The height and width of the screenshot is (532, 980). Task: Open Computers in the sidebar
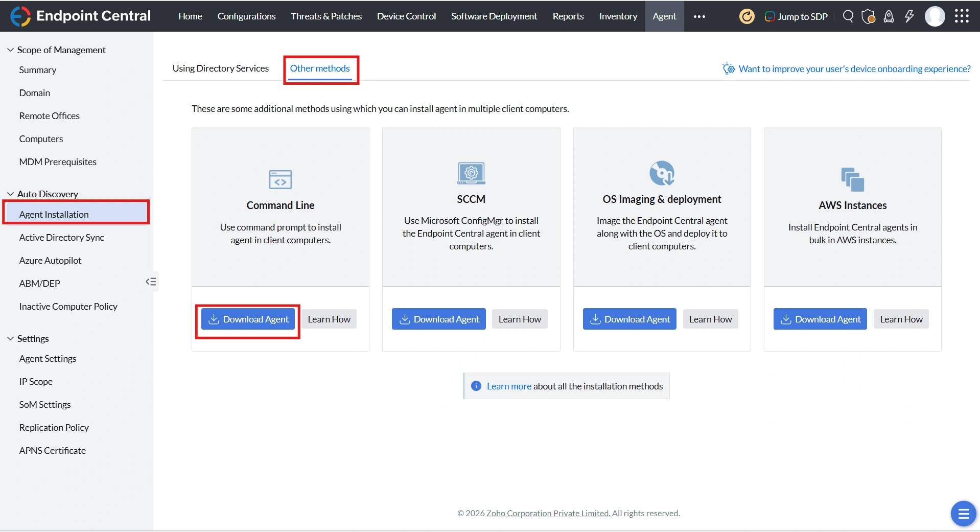41,139
